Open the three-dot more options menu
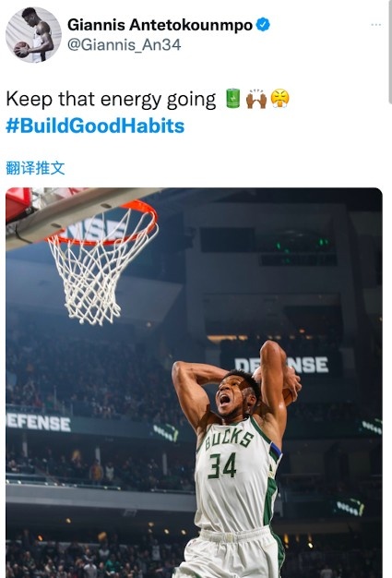 coord(375,25)
